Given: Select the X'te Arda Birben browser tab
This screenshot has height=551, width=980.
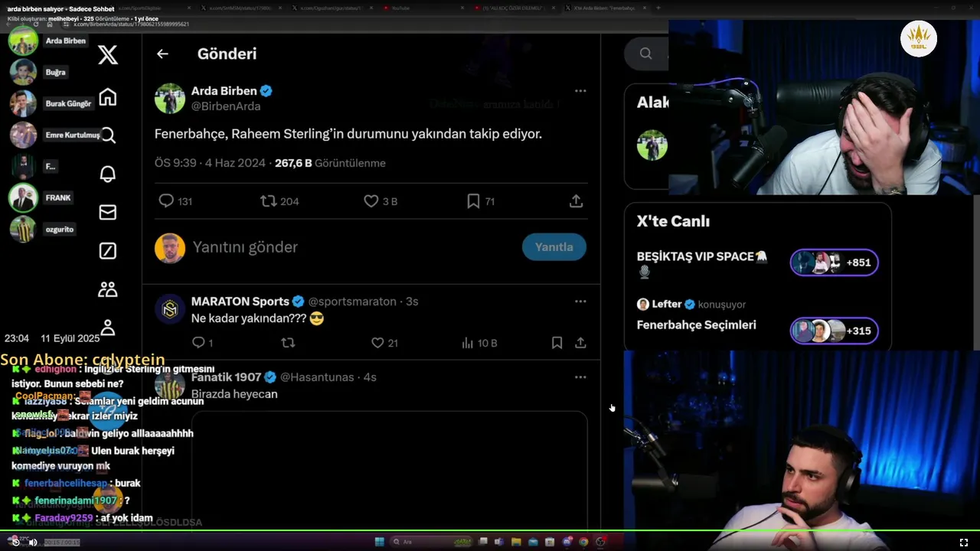Looking at the screenshot, I should click(606, 8).
